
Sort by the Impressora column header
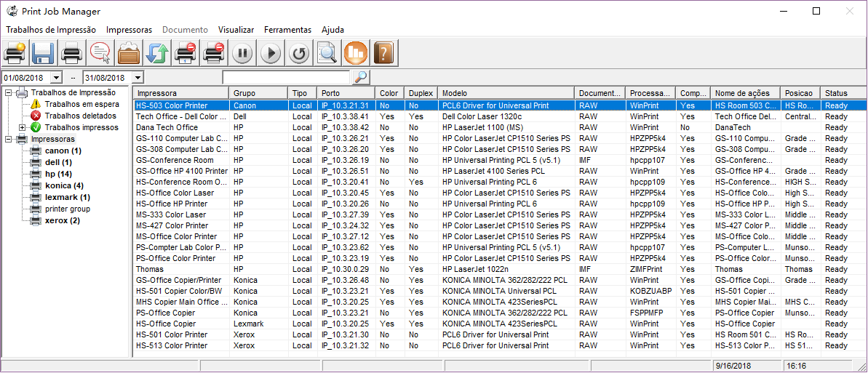(181, 93)
